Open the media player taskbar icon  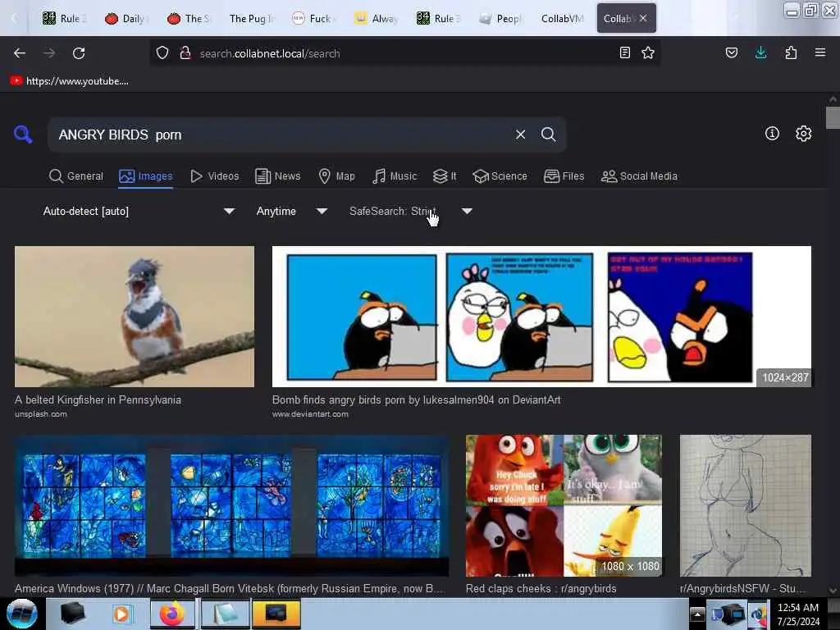tap(121, 614)
